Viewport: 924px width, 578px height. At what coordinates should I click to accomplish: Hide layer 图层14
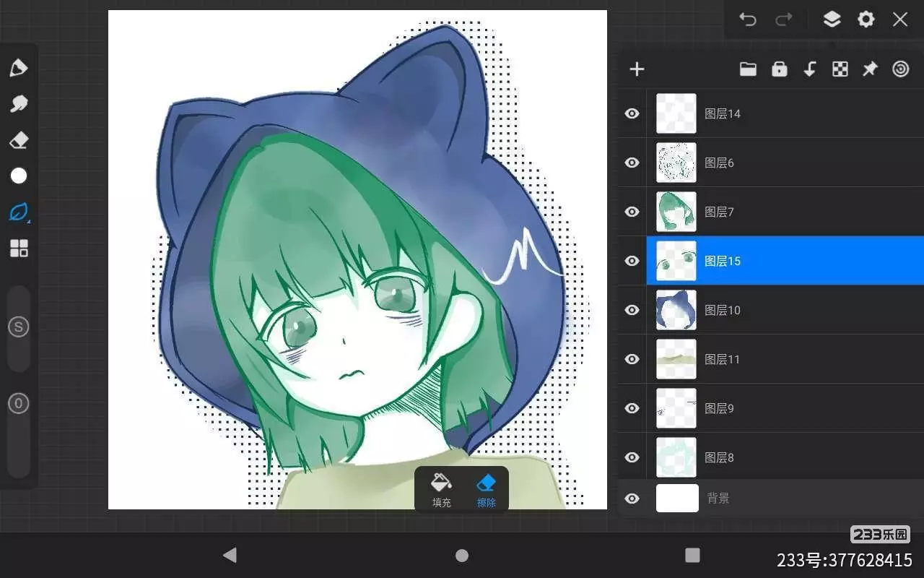tap(632, 113)
